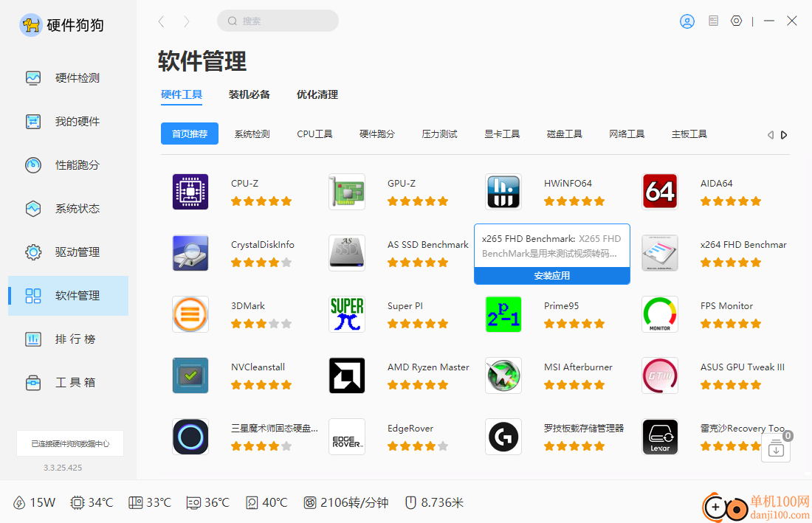Open 工具箱 in the sidebar
The height and width of the screenshot is (523, 812).
(x=69, y=382)
